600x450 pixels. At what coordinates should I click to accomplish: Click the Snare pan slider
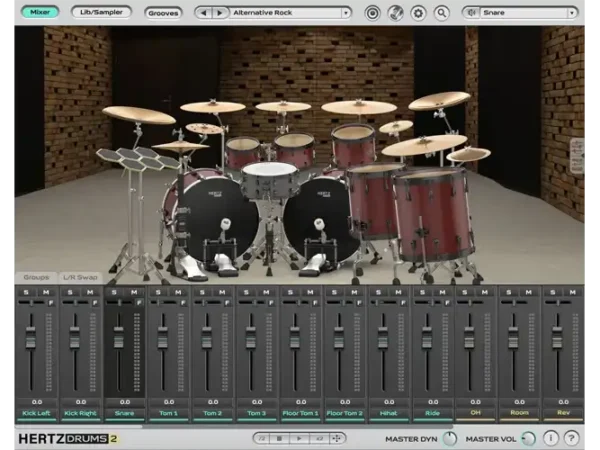pyautogui.click(x=120, y=303)
